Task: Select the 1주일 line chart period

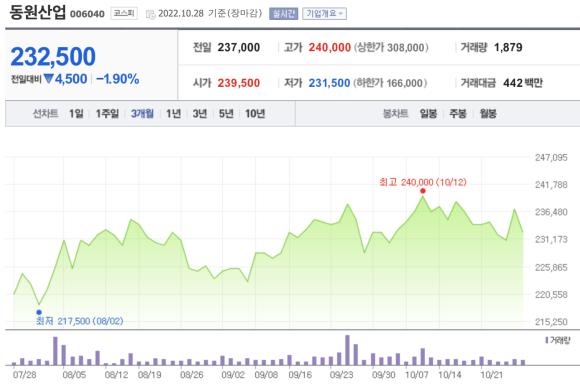Action: 107,114
